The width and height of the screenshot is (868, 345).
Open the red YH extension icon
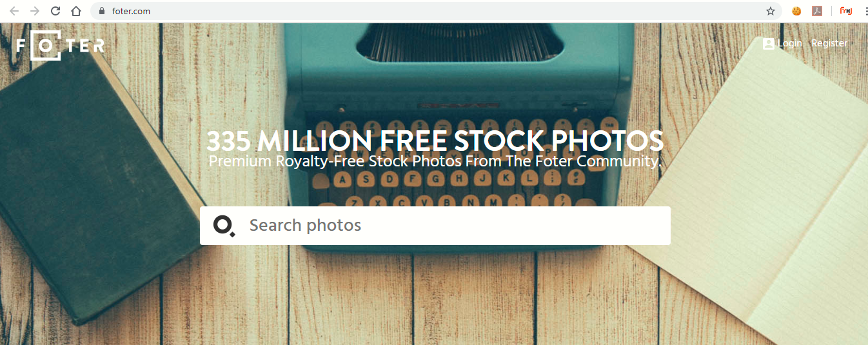click(x=845, y=11)
